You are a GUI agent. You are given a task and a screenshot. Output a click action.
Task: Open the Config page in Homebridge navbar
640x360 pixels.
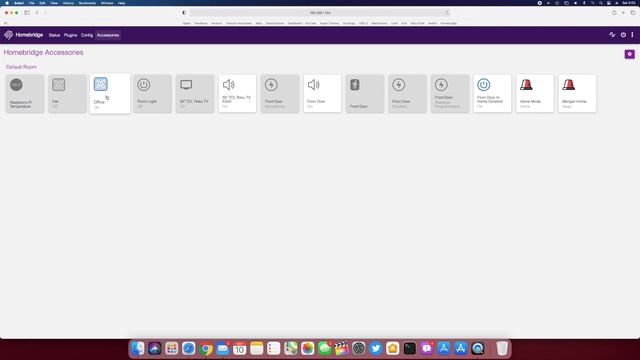87,35
